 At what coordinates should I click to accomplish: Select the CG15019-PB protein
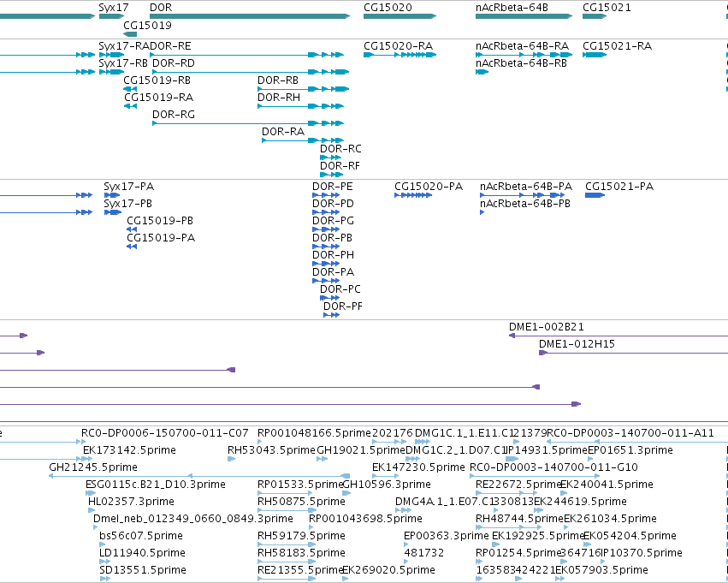point(132,229)
